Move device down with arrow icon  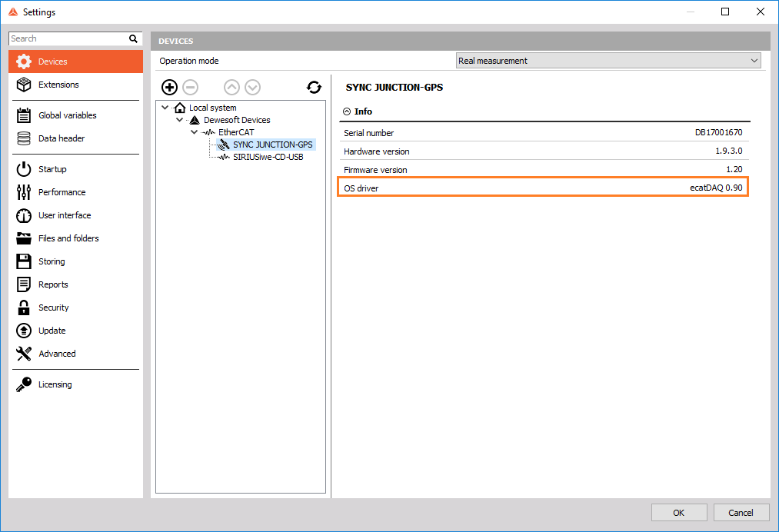pos(252,88)
